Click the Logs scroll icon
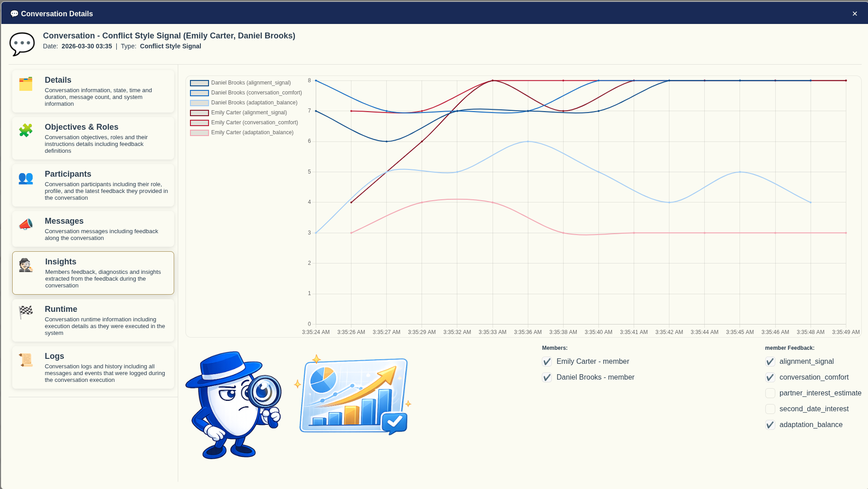868x489 pixels. click(x=26, y=360)
